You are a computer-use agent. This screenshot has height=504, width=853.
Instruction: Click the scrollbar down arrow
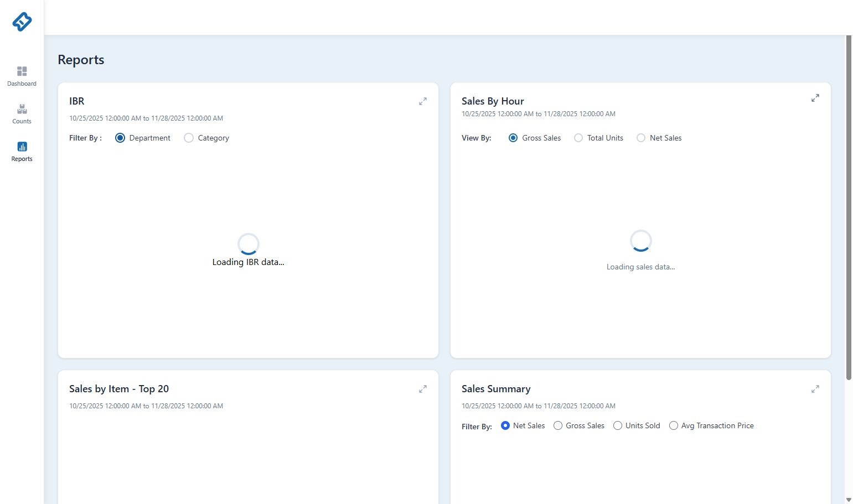tap(849, 500)
